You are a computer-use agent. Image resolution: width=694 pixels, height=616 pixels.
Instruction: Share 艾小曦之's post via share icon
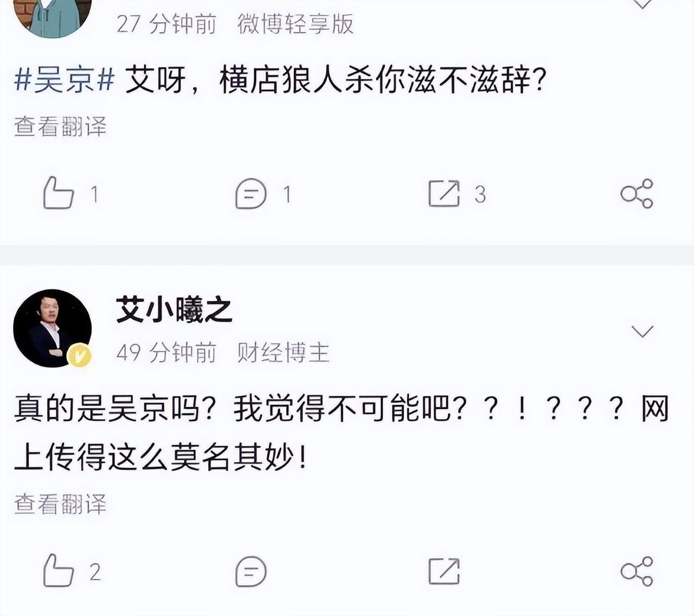637,572
